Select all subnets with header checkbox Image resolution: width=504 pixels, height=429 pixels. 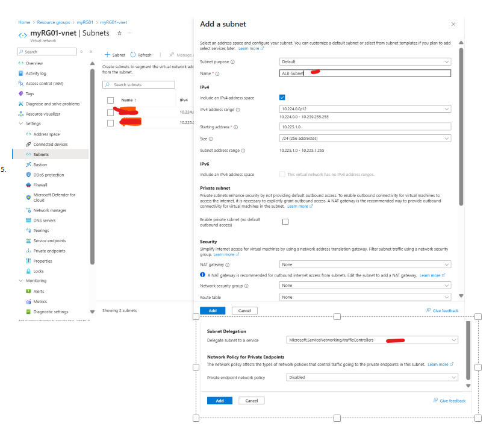[111, 101]
